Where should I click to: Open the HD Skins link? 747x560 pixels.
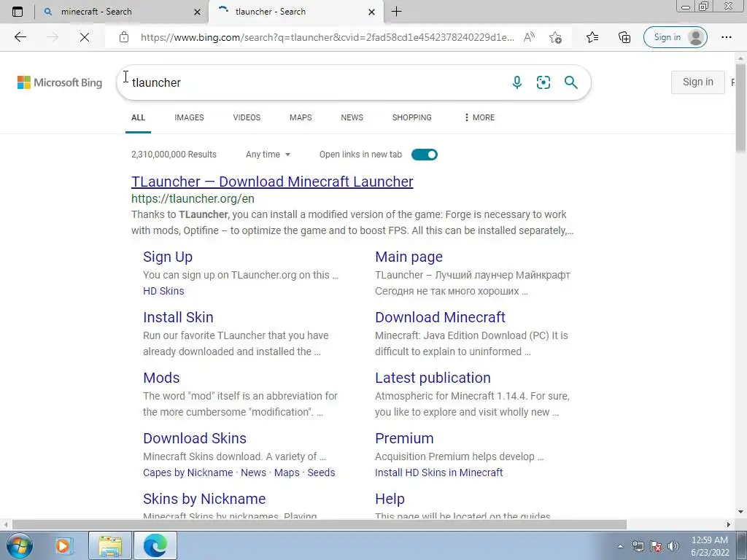click(163, 291)
